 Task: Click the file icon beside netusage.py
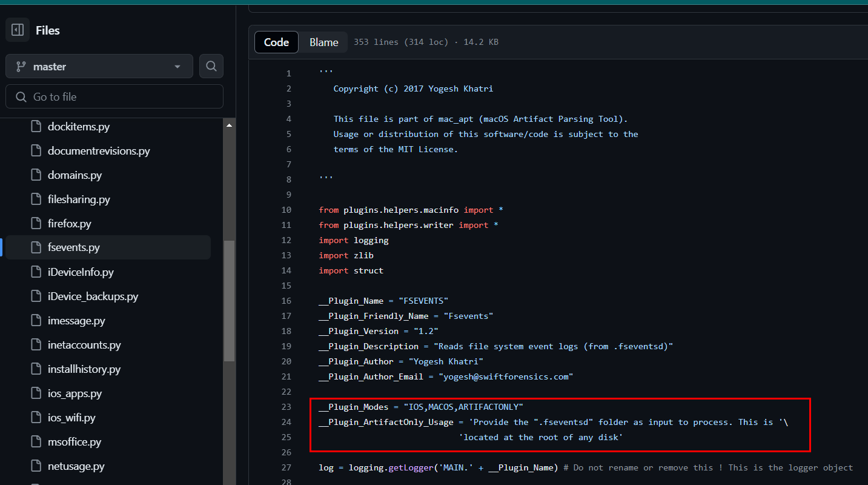click(36, 466)
